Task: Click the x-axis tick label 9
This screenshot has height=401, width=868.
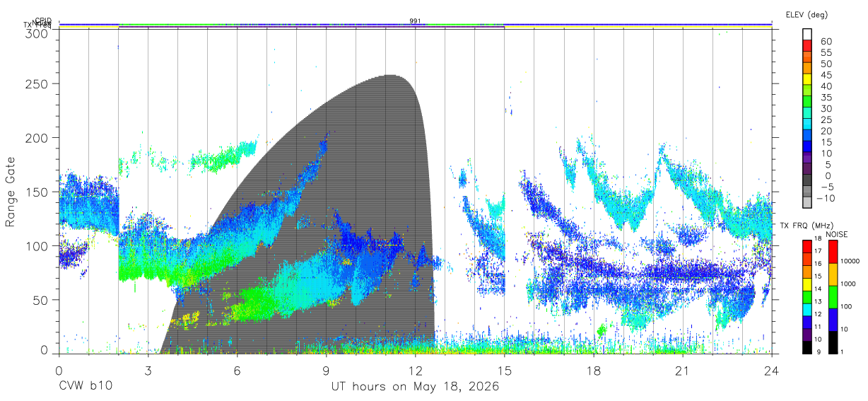Action: click(326, 371)
